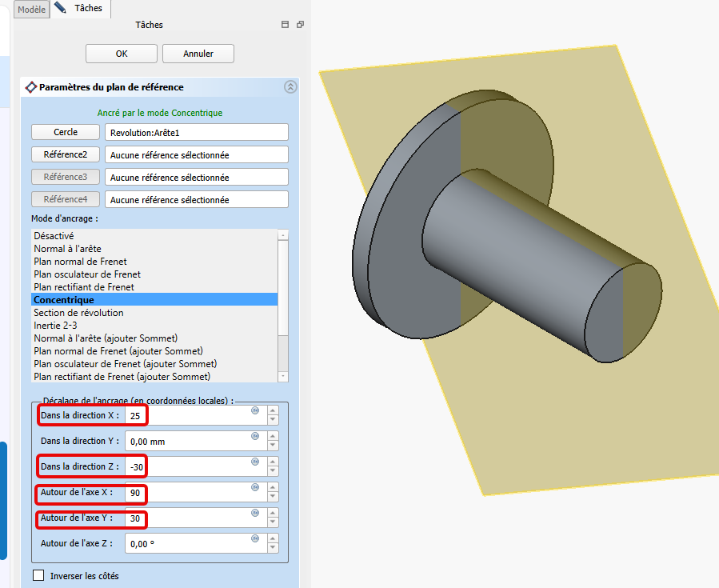Click the attachment mode list scrollbar
This screenshot has height=588, width=719.
click(x=282, y=304)
